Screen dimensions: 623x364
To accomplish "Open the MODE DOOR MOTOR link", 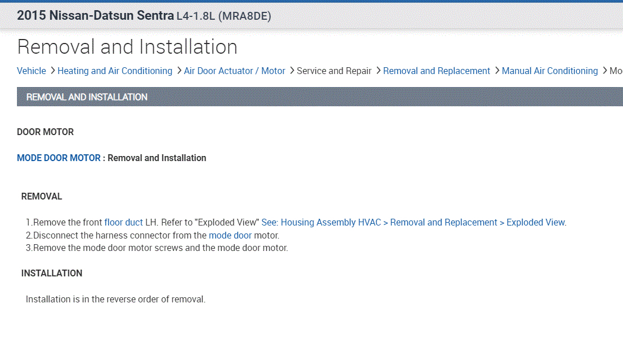I will coord(59,158).
